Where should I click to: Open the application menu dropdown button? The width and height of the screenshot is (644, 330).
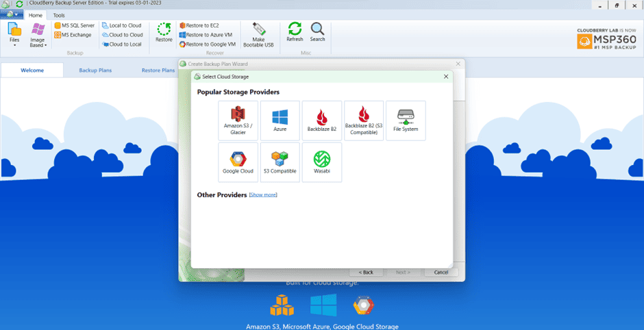(x=12, y=15)
